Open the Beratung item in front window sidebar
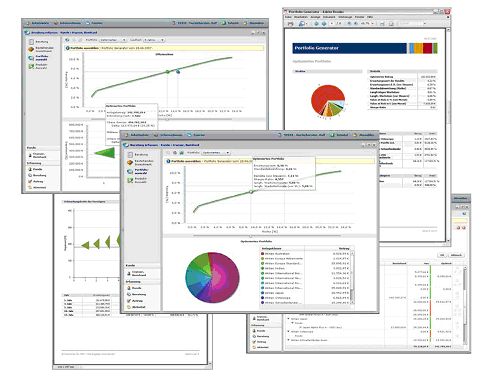Viewport: 493px width, 376px height. pos(140,155)
